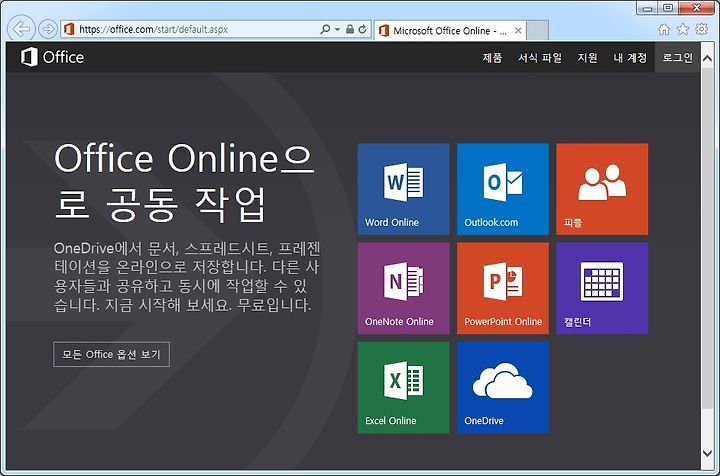This screenshot has width=720, height=476.
Task: Go forward with browser forward arrow
Action: [47, 29]
